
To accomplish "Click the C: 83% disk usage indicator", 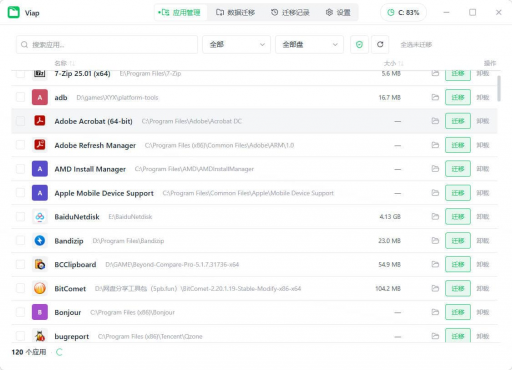I will pos(403,13).
